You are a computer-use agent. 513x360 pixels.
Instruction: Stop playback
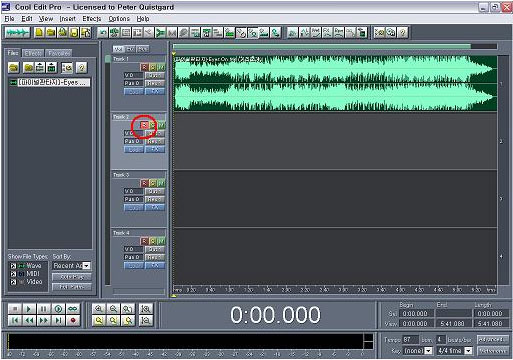click(x=15, y=309)
